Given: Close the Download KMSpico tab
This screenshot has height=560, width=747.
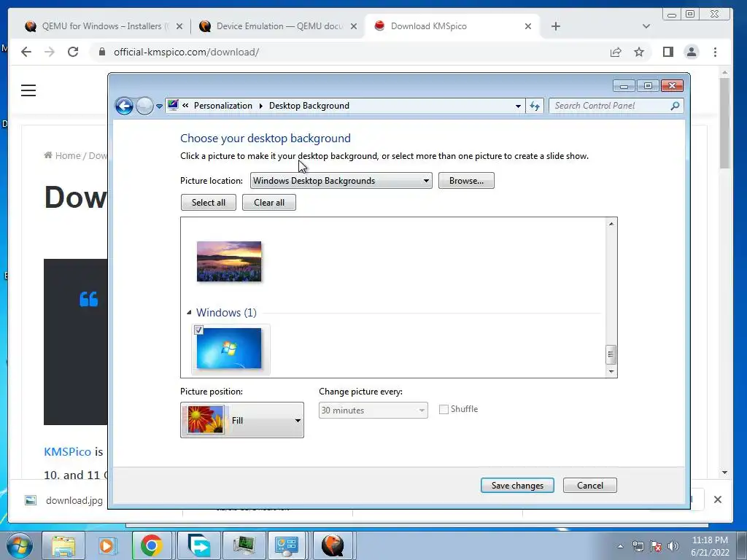Looking at the screenshot, I should click(528, 27).
